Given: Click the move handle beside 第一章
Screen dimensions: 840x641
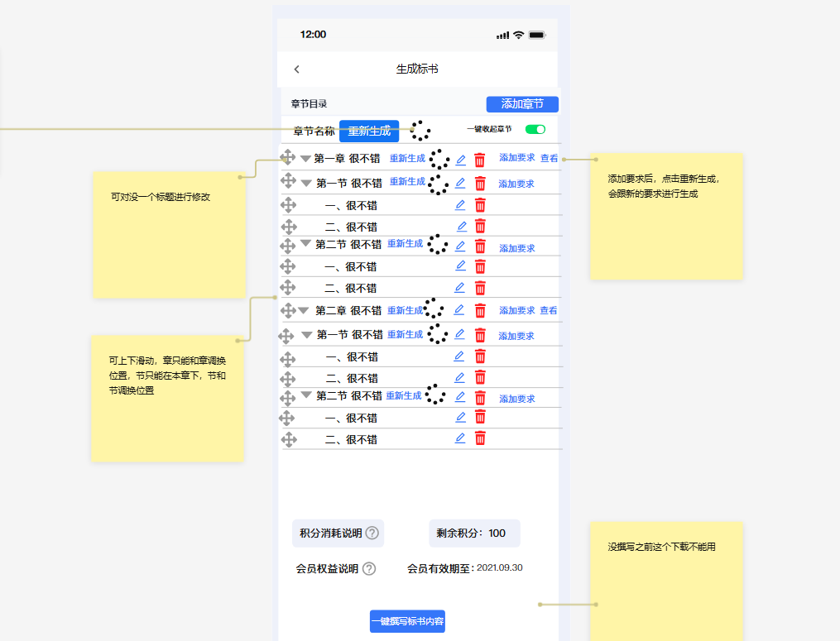Looking at the screenshot, I should click(288, 157).
